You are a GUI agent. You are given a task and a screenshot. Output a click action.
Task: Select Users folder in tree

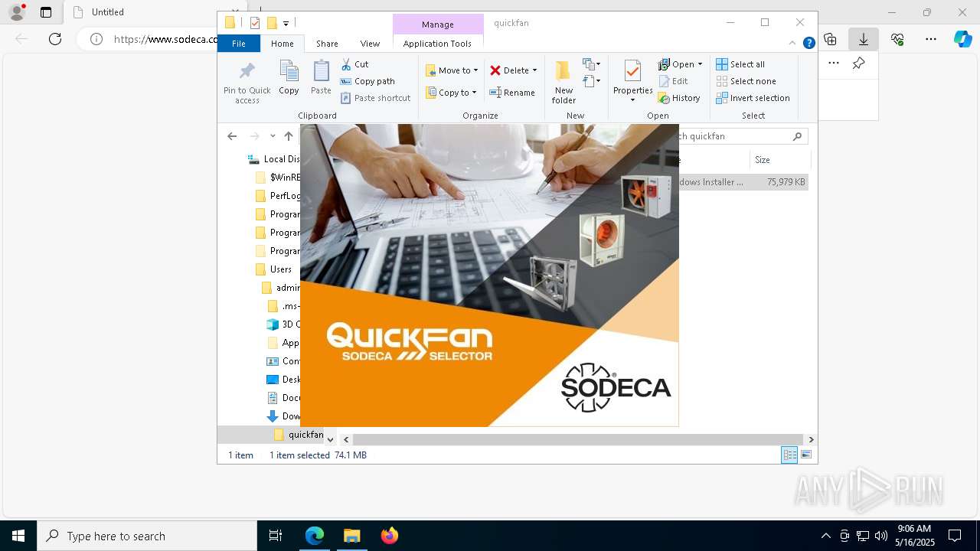pos(274,269)
